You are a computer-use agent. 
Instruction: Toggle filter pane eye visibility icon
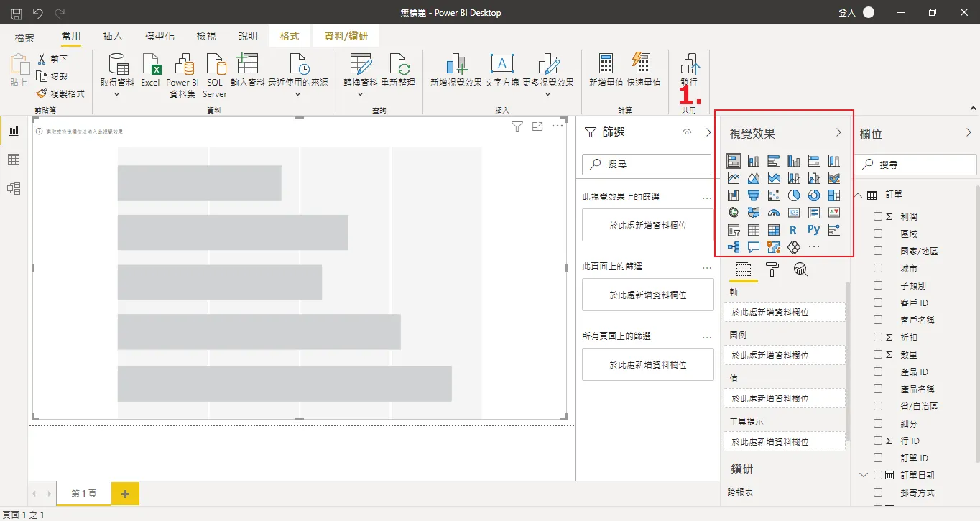(x=687, y=132)
